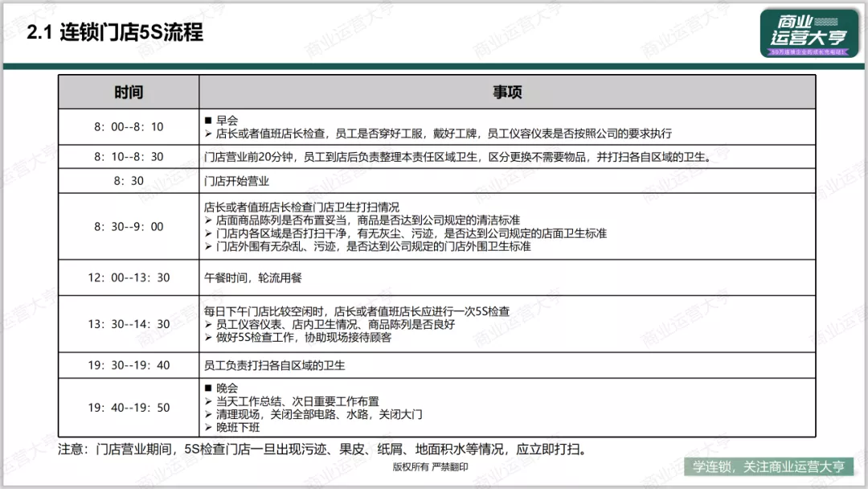Click the time cell 13:30--14:30
This screenshot has height=489, width=868.
pyautogui.click(x=129, y=324)
